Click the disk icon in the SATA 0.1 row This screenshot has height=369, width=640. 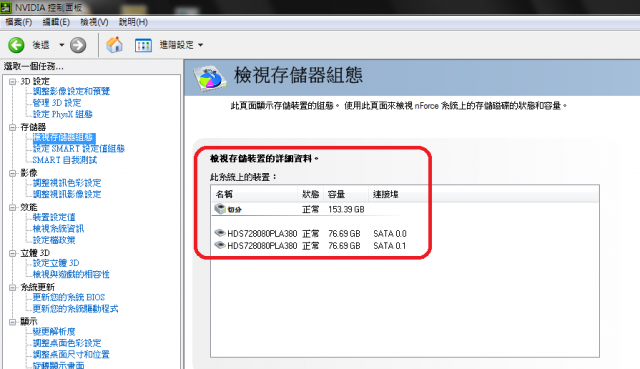point(220,245)
